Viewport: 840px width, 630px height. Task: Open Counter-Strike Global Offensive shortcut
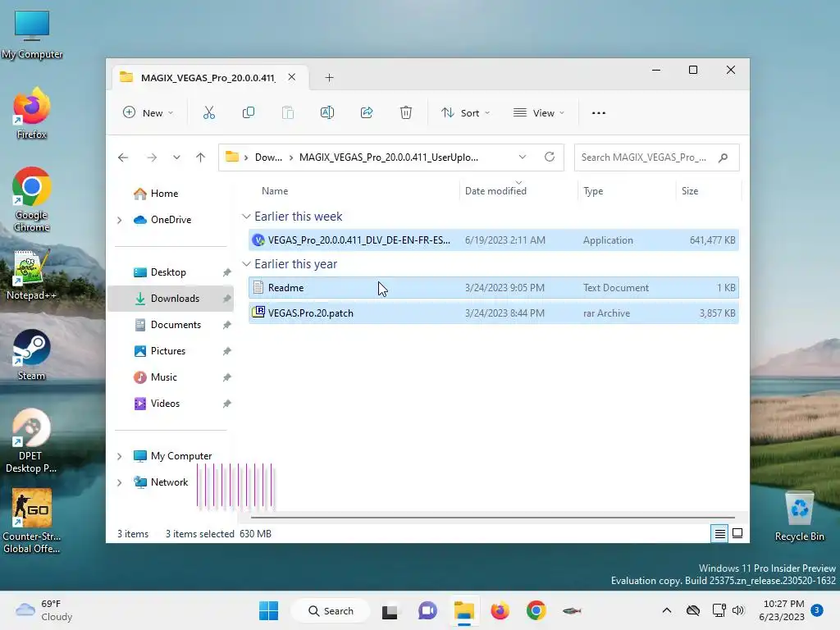[x=32, y=521]
